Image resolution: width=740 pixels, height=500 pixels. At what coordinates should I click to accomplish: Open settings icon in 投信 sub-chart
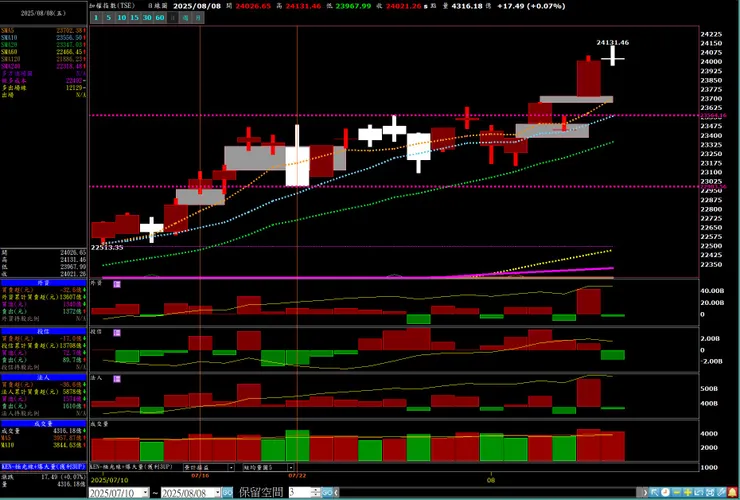click(x=117, y=332)
